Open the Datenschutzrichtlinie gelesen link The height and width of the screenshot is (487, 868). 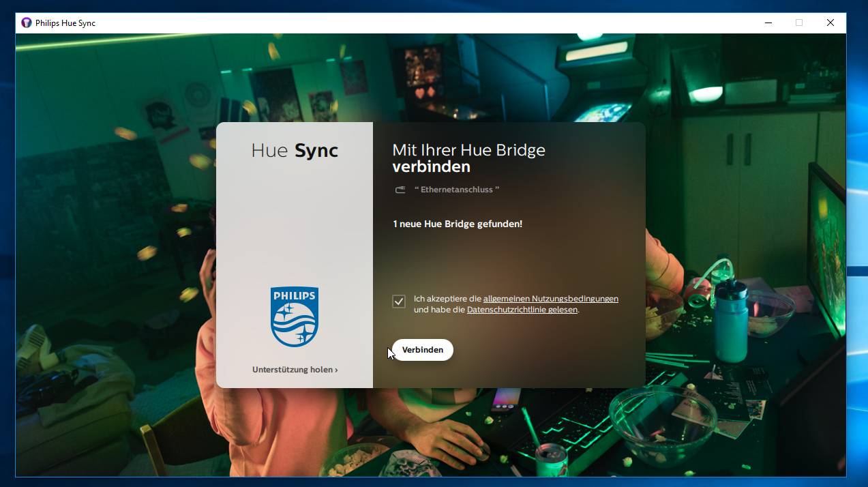pyautogui.click(x=522, y=310)
